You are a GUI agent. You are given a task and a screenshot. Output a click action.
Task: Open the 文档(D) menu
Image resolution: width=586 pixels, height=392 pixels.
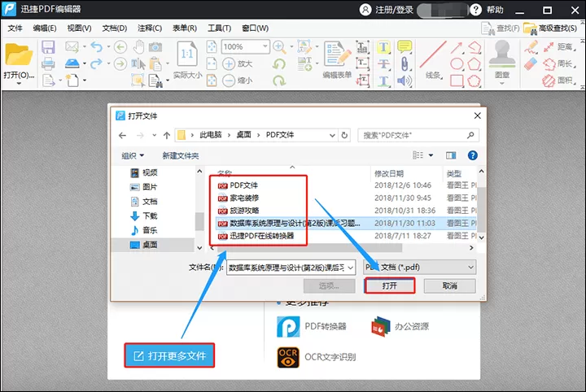[x=115, y=28]
